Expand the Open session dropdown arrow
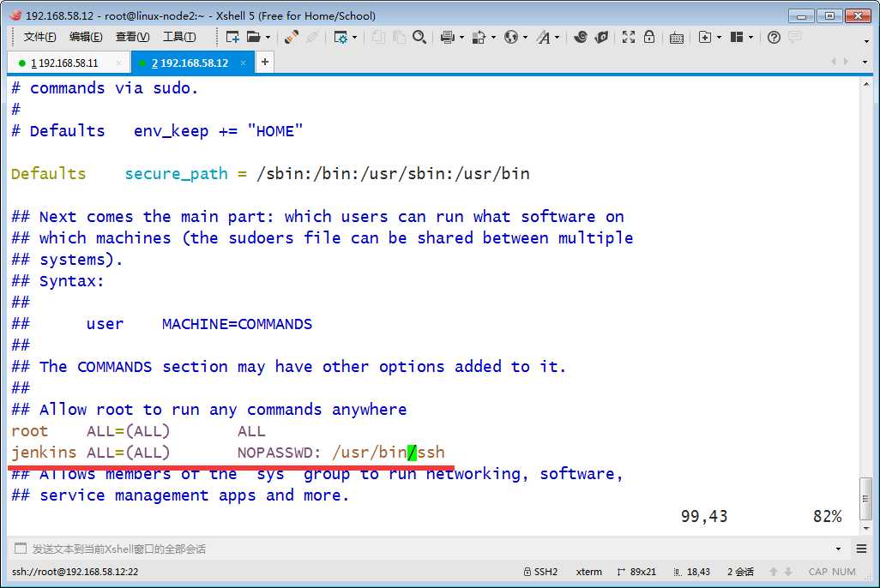Image resolution: width=880 pixels, height=588 pixels. point(268,38)
